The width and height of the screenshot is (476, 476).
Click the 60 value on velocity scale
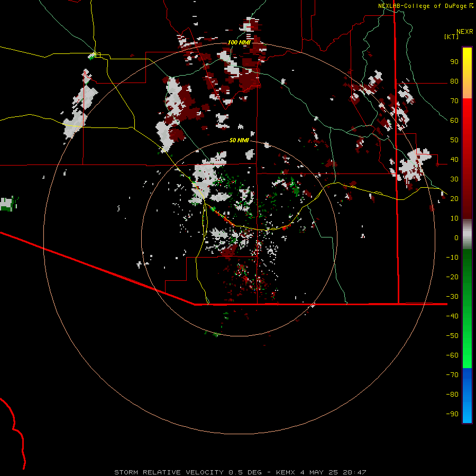click(454, 120)
